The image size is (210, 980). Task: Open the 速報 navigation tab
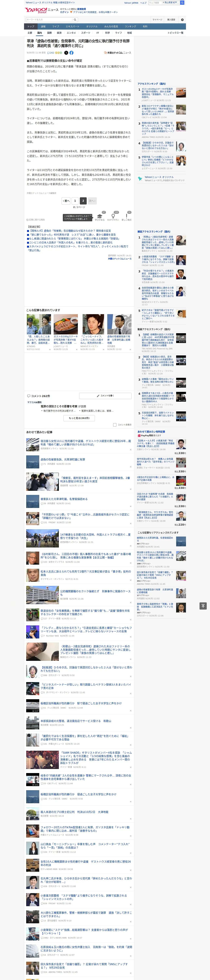click(x=43, y=27)
